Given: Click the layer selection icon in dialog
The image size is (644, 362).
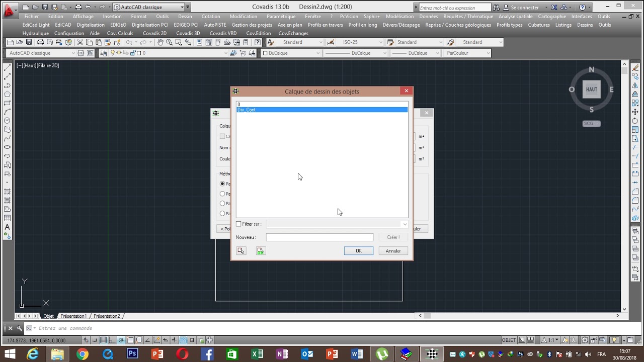Looking at the screenshot, I should tap(241, 250).
